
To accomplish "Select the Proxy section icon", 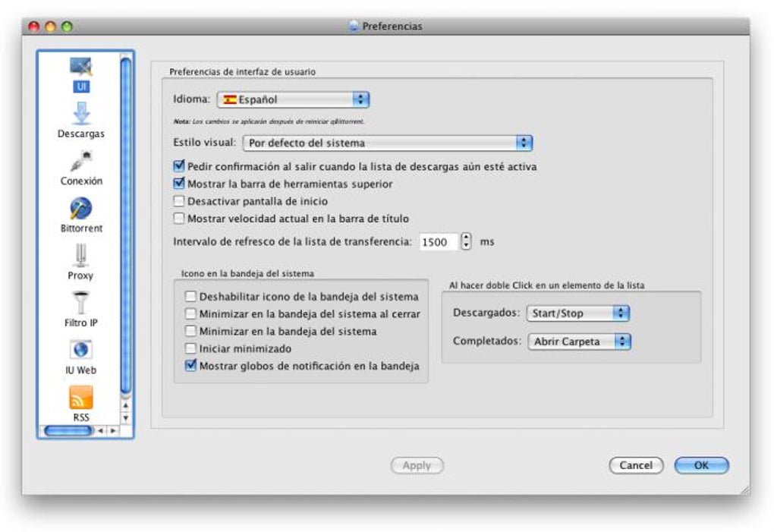I will tap(81, 255).
